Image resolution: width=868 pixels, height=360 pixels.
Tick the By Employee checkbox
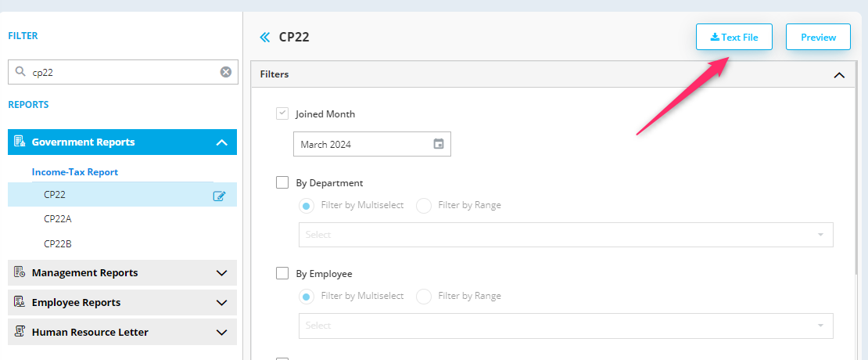(x=283, y=274)
